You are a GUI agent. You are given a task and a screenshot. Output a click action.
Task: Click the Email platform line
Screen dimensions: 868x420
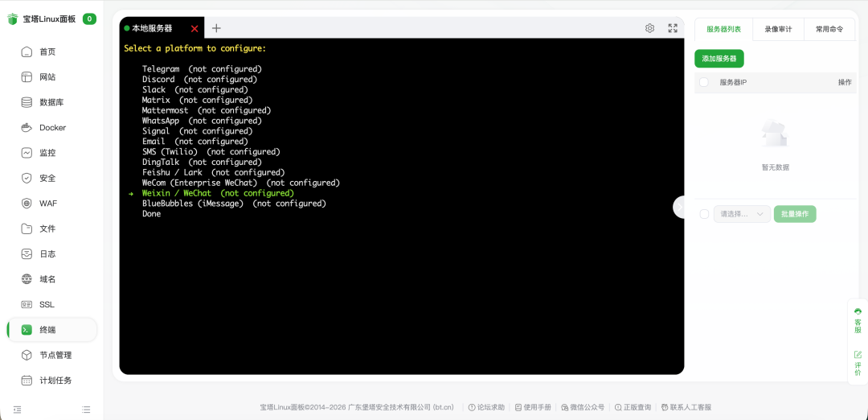click(195, 142)
